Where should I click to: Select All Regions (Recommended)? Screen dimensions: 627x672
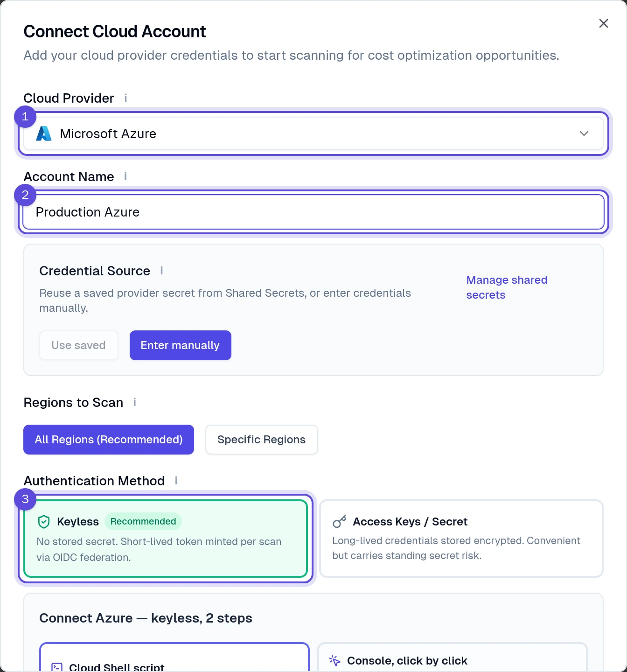109,440
